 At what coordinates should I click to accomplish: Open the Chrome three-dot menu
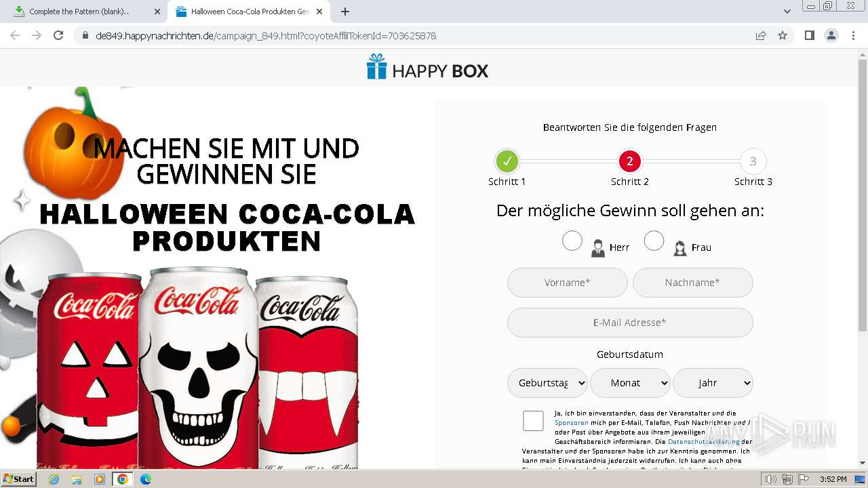[x=854, y=35]
